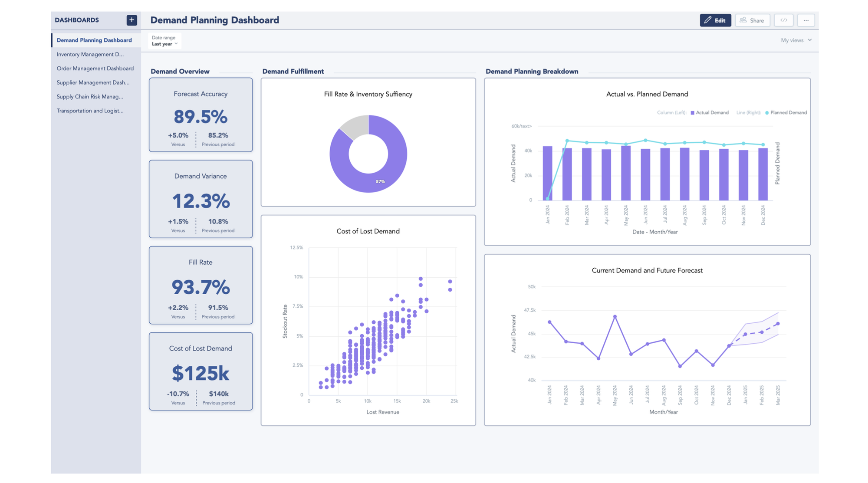The image size is (868, 483).
Task: Open the Date range Last year dropdown
Action: click(x=164, y=40)
